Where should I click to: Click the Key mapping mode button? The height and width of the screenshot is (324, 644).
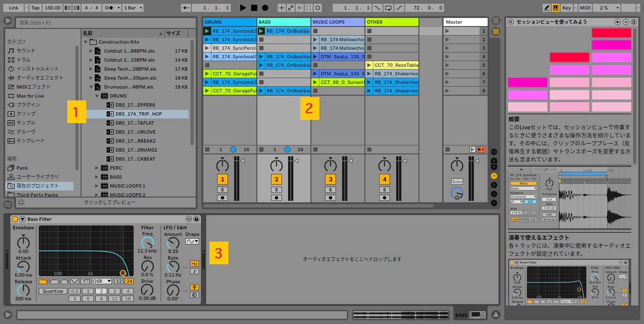coord(567,8)
